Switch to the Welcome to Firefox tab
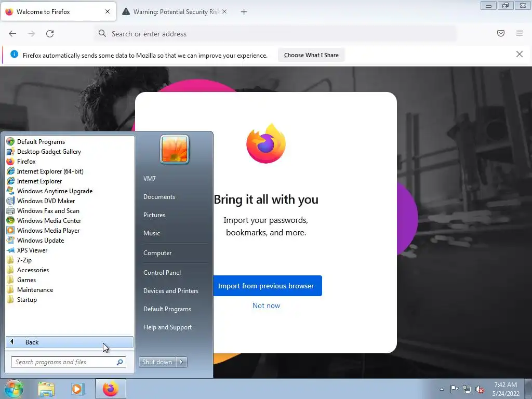The image size is (532, 399). point(58,12)
